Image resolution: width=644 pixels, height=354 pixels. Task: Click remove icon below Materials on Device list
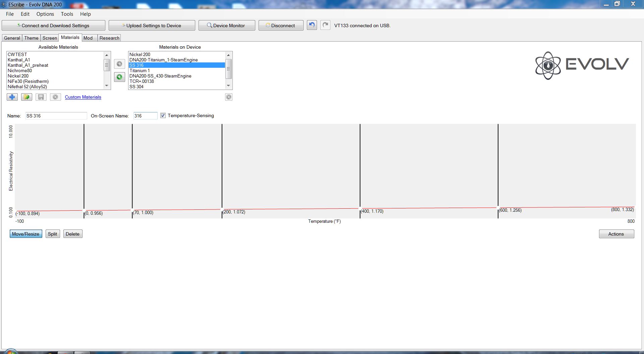(229, 97)
